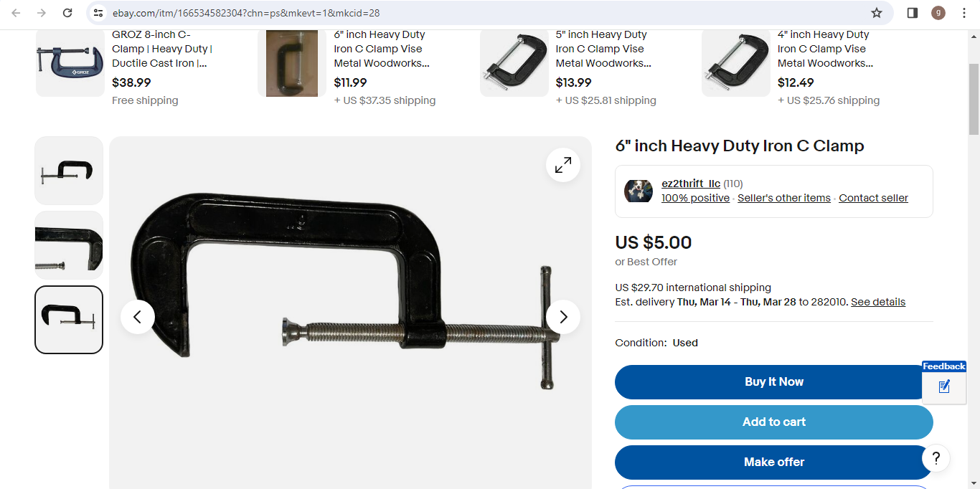Click the Buy It Now button
The width and height of the screenshot is (980, 489).
(774, 382)
